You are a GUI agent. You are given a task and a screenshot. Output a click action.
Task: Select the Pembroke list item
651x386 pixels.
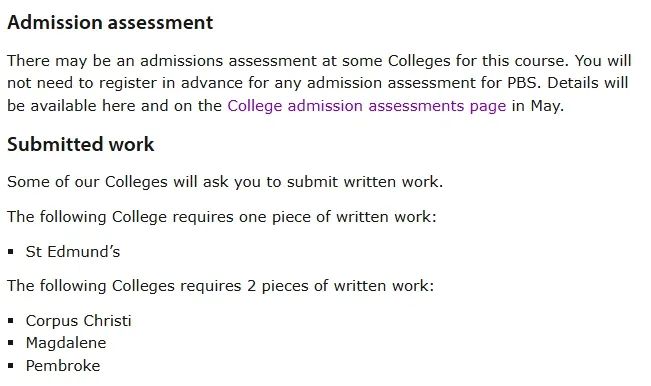click(x=63, y=366)
